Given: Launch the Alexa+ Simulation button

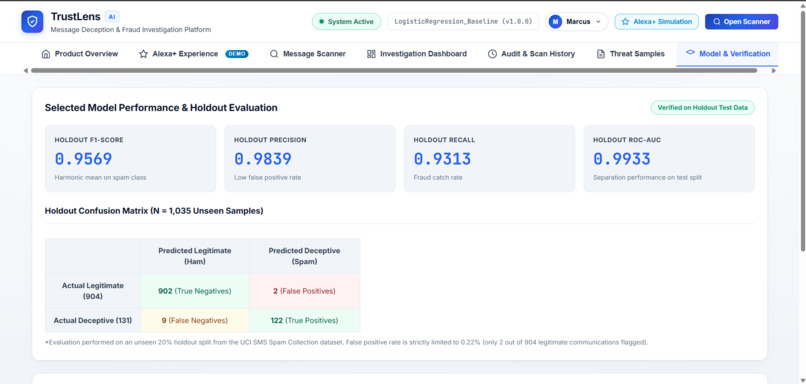Looking at the screenshot, I should pos(656,22).
